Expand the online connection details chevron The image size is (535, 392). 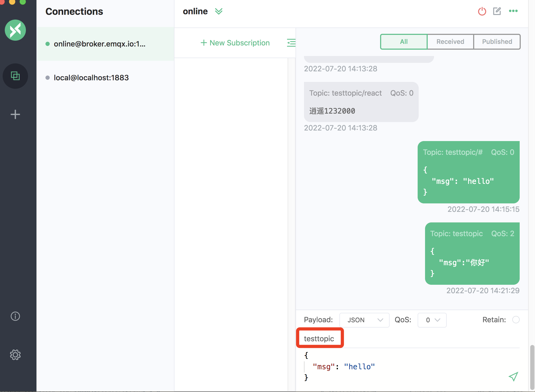click(x=219, y=11)
